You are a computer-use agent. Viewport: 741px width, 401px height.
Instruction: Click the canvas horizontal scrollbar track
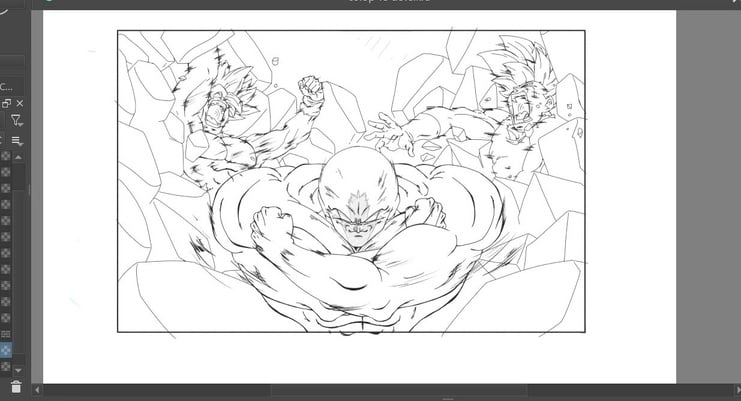(x=387, y=390)
